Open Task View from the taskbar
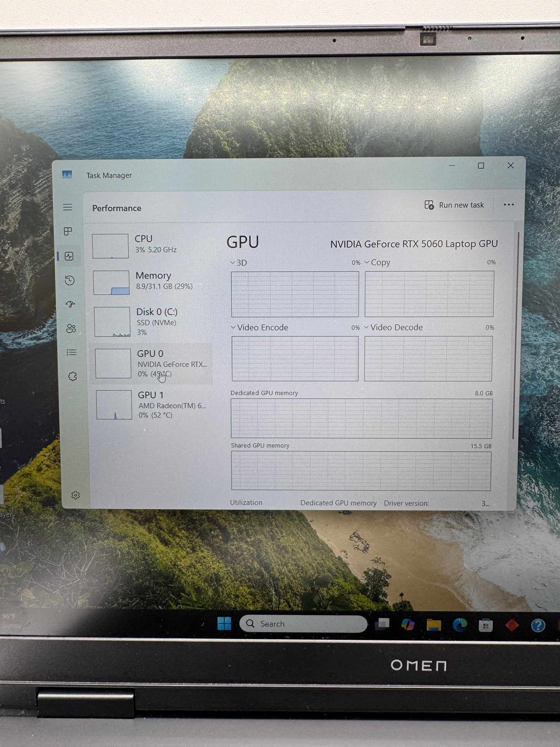Viewport: 560px width, 747px height. pyautogui.click(x=383, y=624)
